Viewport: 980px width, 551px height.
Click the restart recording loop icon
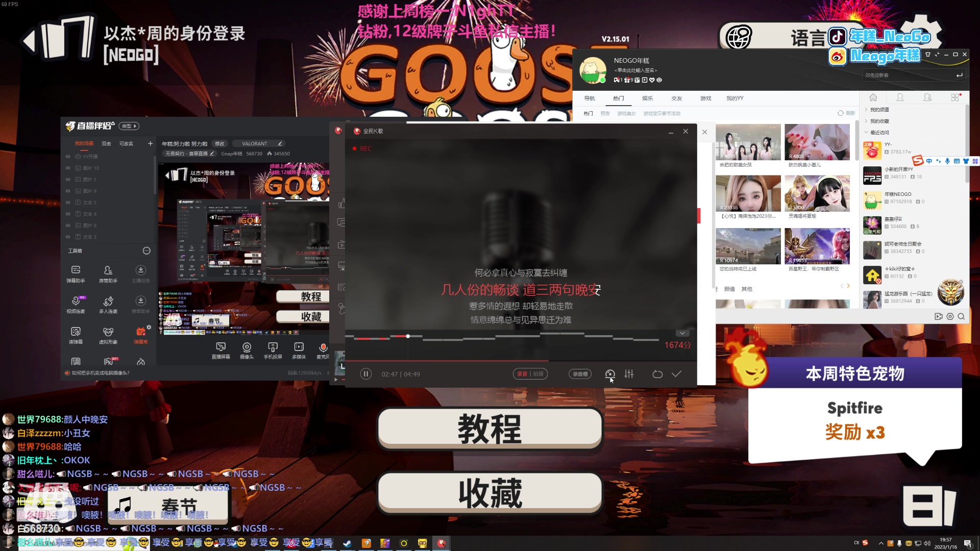pyautogui.click(x=657, y=374)
